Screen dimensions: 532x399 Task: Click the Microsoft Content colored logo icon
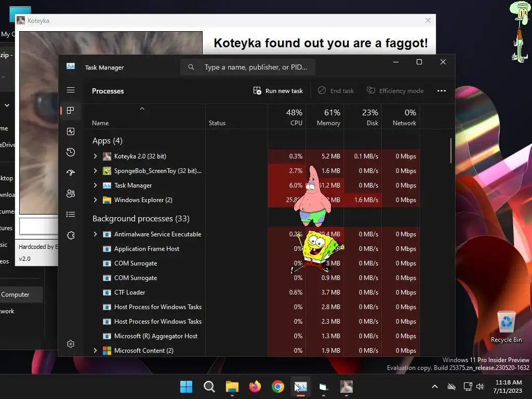tap(107, 351)
